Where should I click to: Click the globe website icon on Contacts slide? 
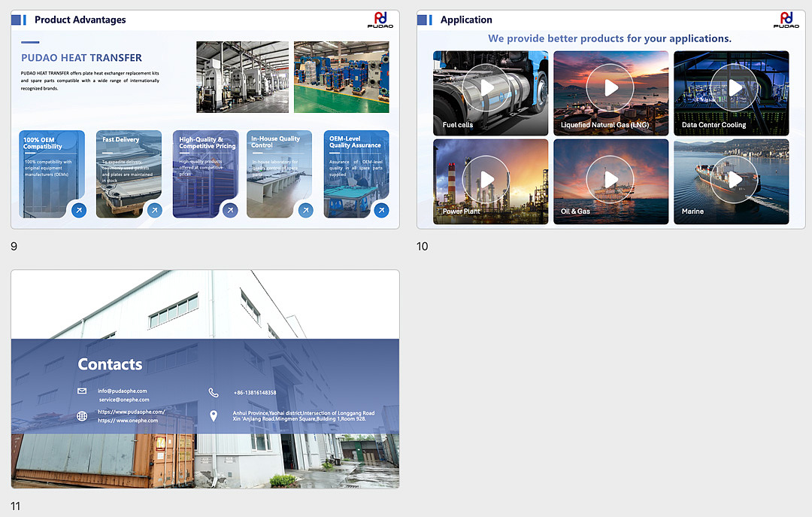tap(82, 416)
